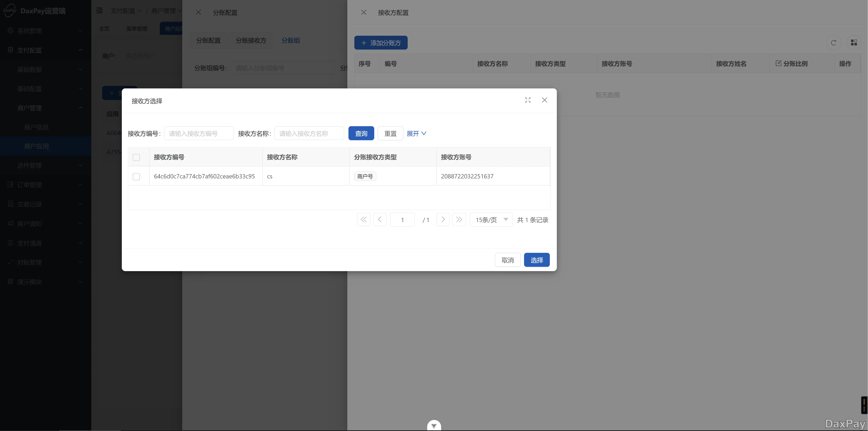
Task: Click the 查询 search button
Action: point(361,134)
